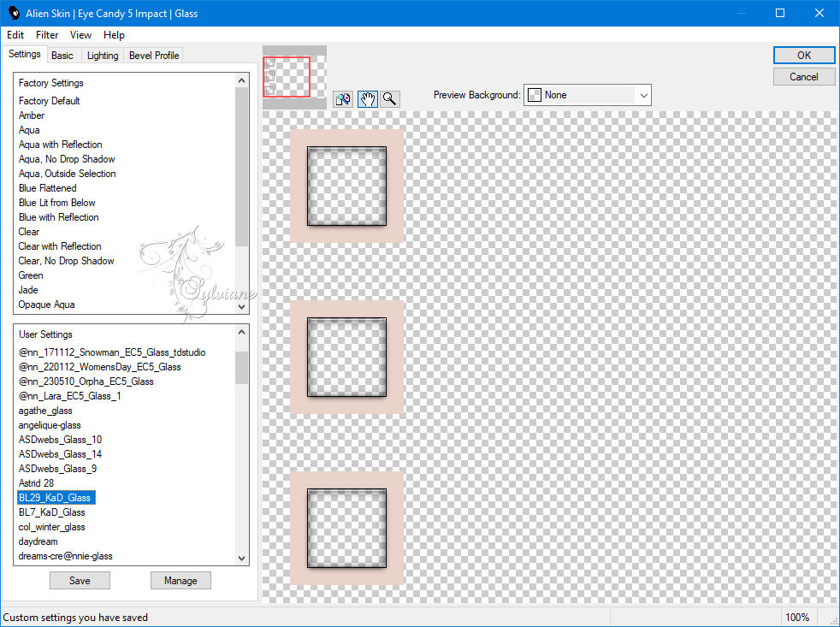
Task: Toggle the original/preview comparison icon
Action: (343, 99)
